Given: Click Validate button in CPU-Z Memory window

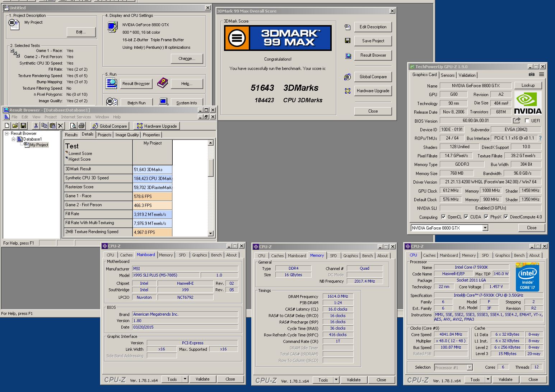Looking at the screenshot, I should (x=354, y=380).
